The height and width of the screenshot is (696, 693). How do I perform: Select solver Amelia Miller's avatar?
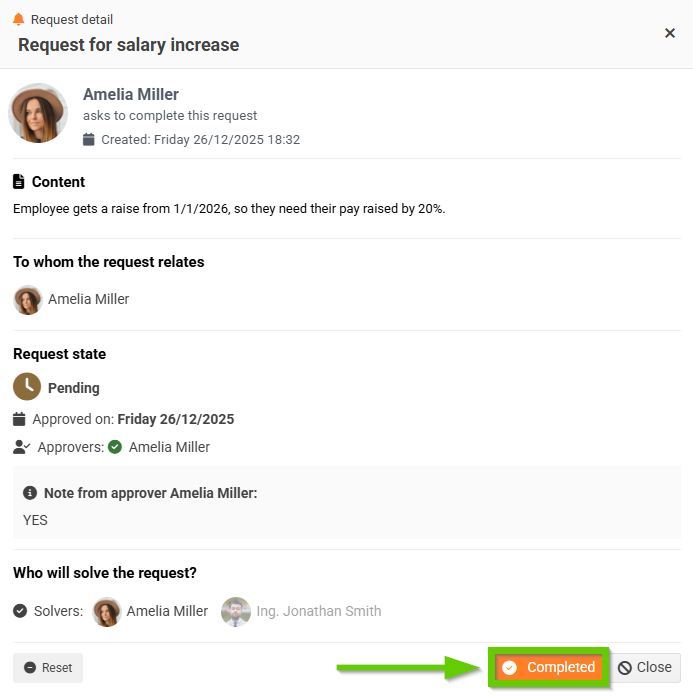point(107,611)
